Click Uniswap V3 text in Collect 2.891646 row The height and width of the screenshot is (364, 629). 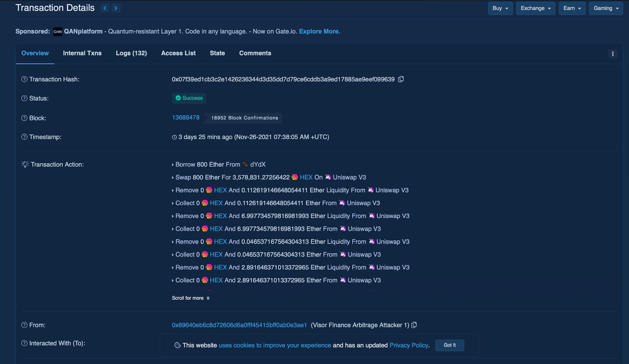(364, 280)
